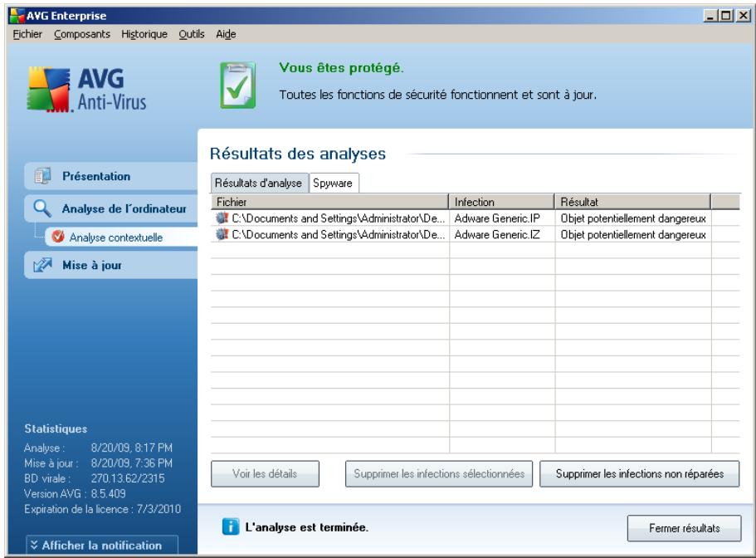This screenshot has width=756, height=558.
Task: Click Supprimer les infections non réparées
Action: [x=639, y=473]
